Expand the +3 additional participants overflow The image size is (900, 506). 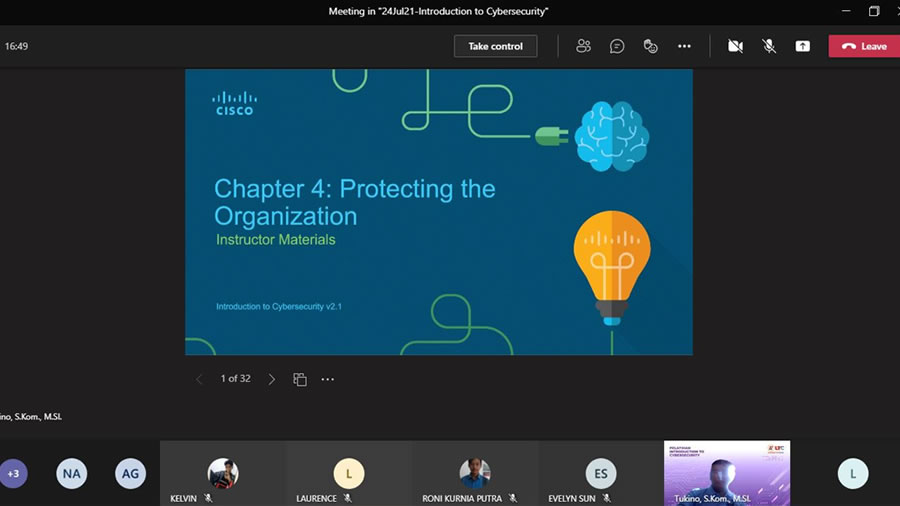(13, 473)
